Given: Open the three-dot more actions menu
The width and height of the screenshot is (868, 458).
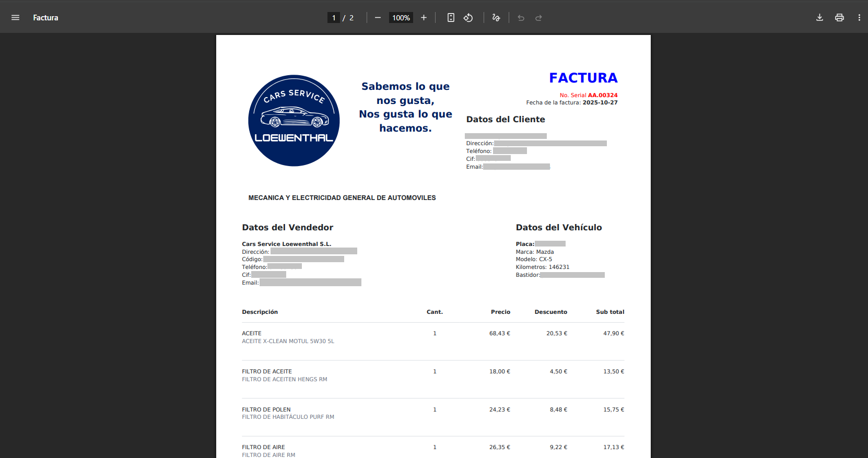Looking at the screenshot, I should pyautogui.click(x=859, y=18).
